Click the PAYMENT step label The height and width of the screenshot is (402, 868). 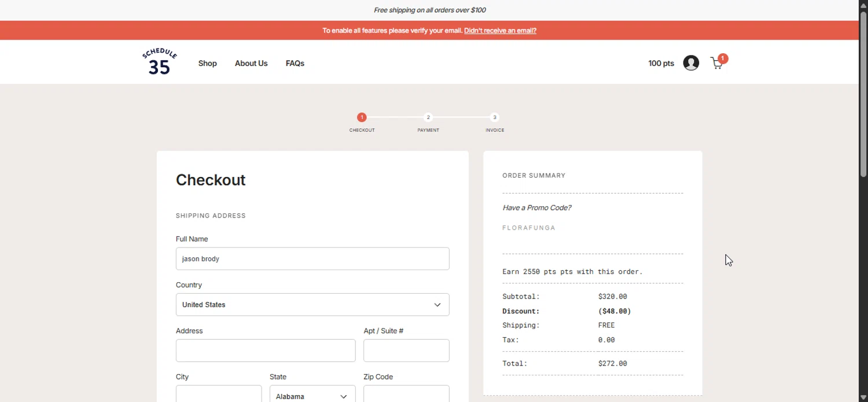(x=428, y=130)
